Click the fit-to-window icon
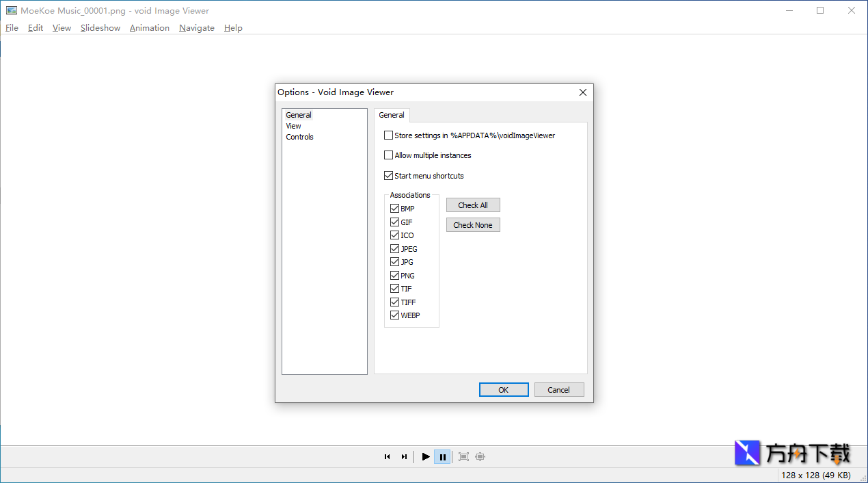868x483 pixels. [x=463, y=457]
